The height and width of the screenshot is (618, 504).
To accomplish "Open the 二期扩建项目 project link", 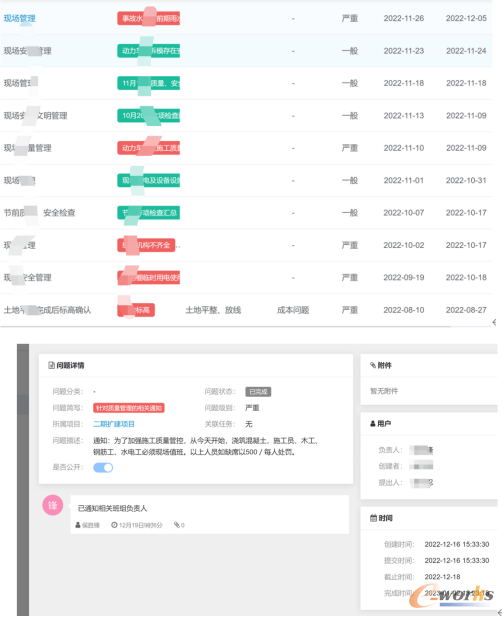I will (114, 424).
